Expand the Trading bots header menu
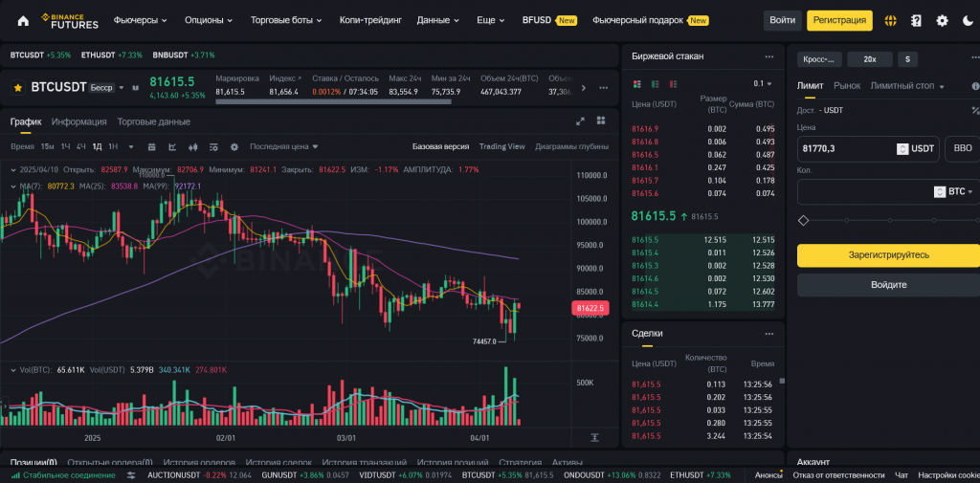980x483 pixels. click(x=286, y=20)
